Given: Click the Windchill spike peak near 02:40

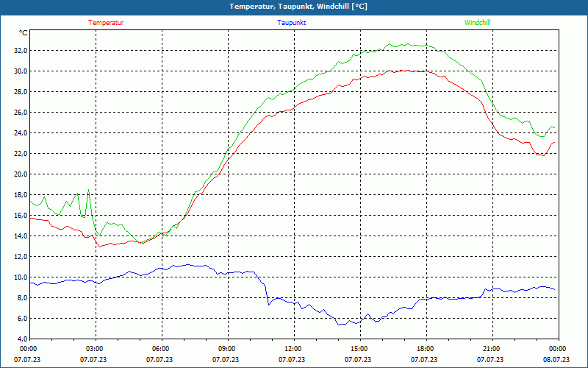Looking at the screenshot, I should click(x=88, y=190).
